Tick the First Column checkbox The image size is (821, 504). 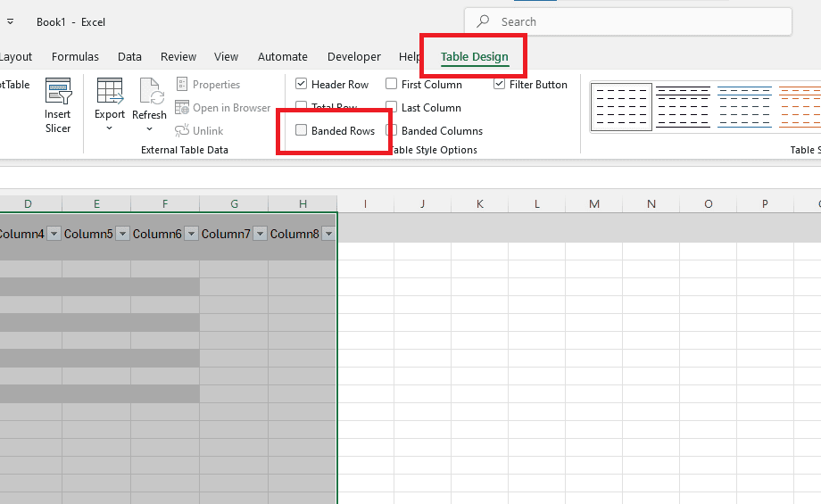coord(391,84)
